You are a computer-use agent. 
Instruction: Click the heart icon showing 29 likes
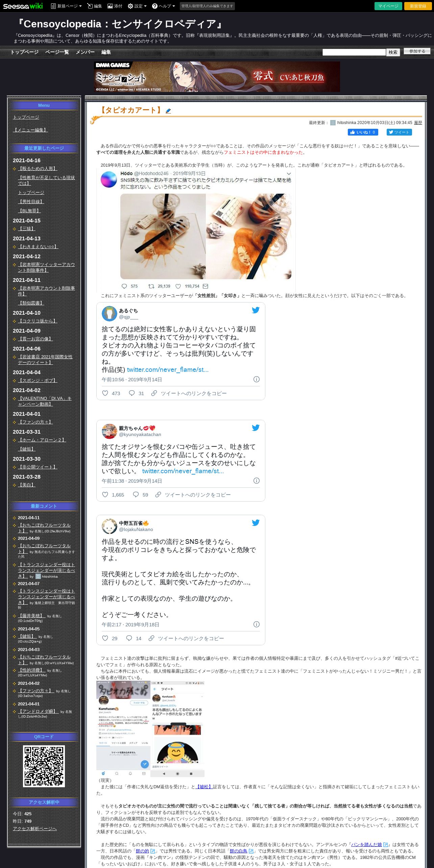pyautogui.click(x=105, y=638)
